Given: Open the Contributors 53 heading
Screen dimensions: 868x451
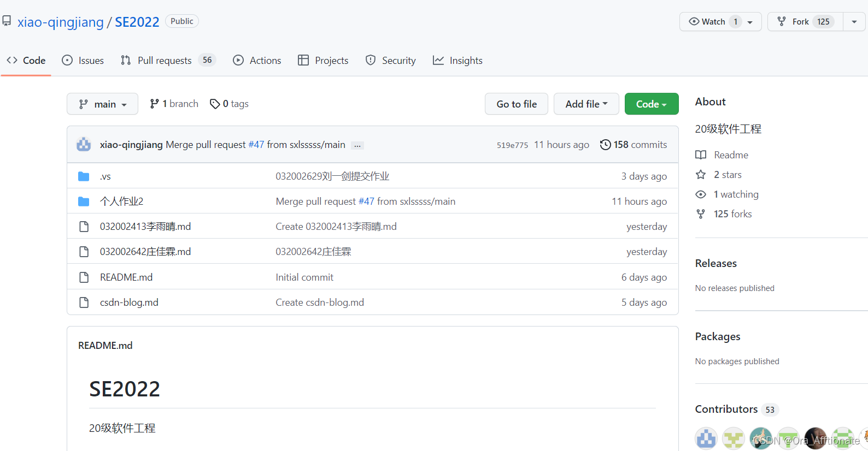Looking at the screenshot, I should click(736, 409).
